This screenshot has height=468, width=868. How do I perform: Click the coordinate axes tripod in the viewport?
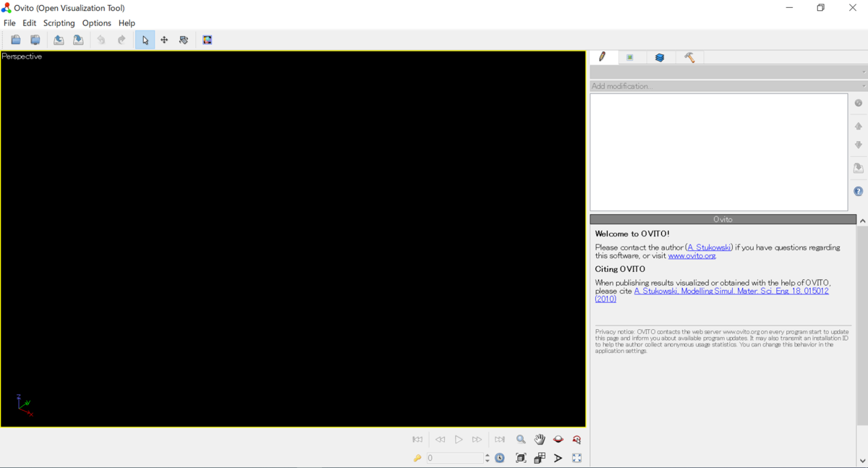24,406
